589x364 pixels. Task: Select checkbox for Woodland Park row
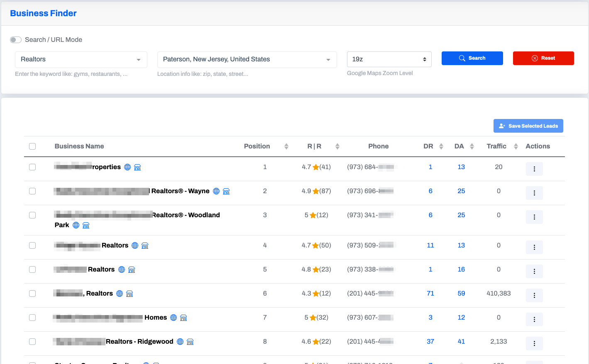point(32,215)
